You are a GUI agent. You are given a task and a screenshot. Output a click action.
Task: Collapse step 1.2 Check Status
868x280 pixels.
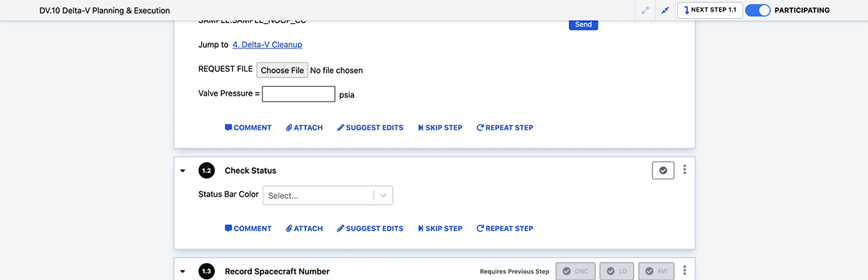[183, 171]
